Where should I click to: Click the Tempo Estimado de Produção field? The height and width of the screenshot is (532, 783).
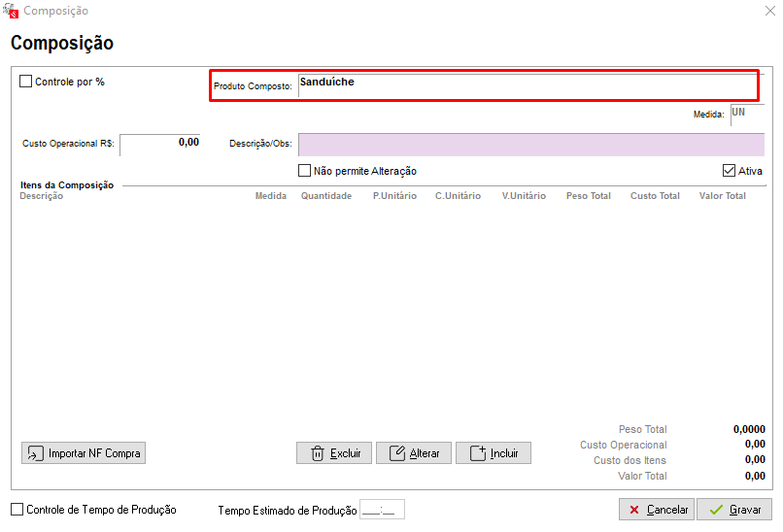382,510
